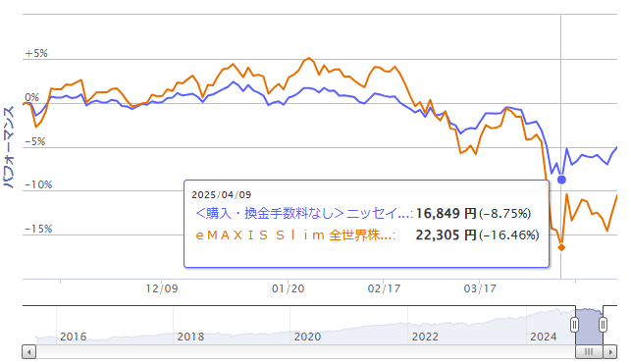The height and width of the screenshot is (364, 631).
Task: Click the 2018 label in the navigator
Action: 190,337
